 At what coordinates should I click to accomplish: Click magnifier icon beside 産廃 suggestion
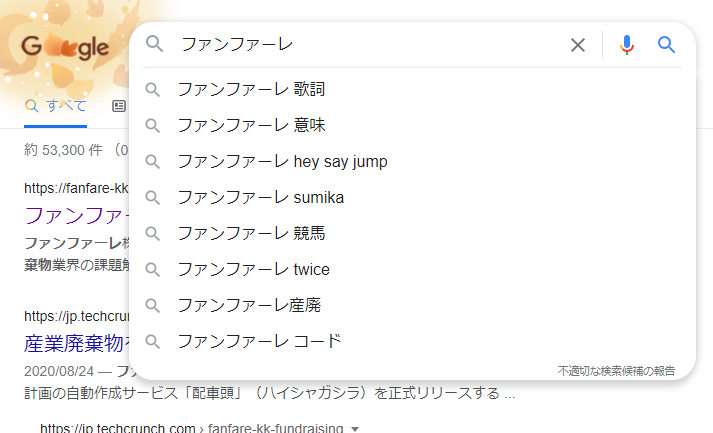(152, 305)
